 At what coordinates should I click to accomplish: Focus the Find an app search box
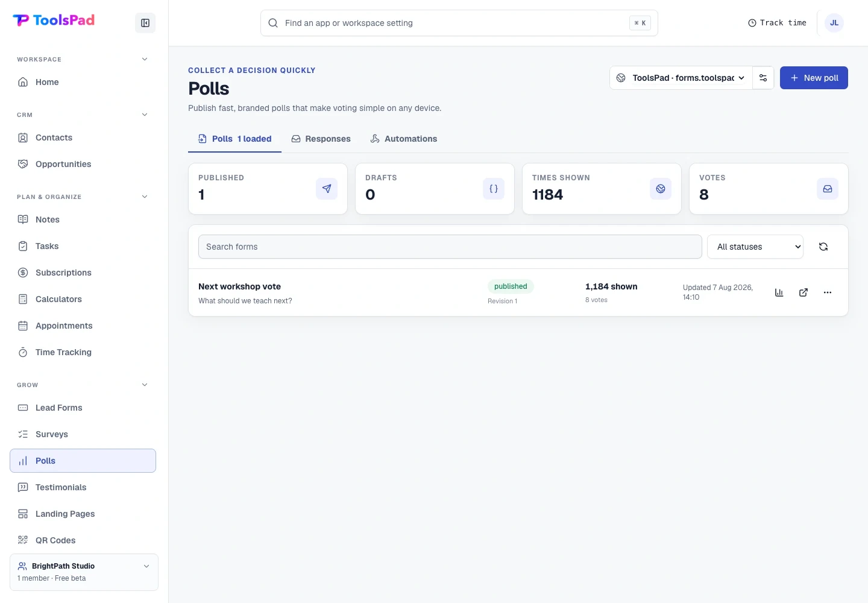[x=459, y=23]
